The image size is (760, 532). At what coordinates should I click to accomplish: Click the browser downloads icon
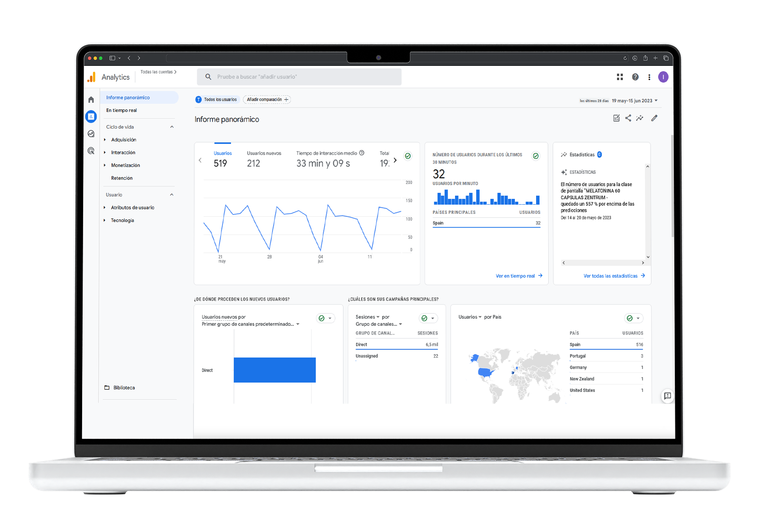click(635, 58)
